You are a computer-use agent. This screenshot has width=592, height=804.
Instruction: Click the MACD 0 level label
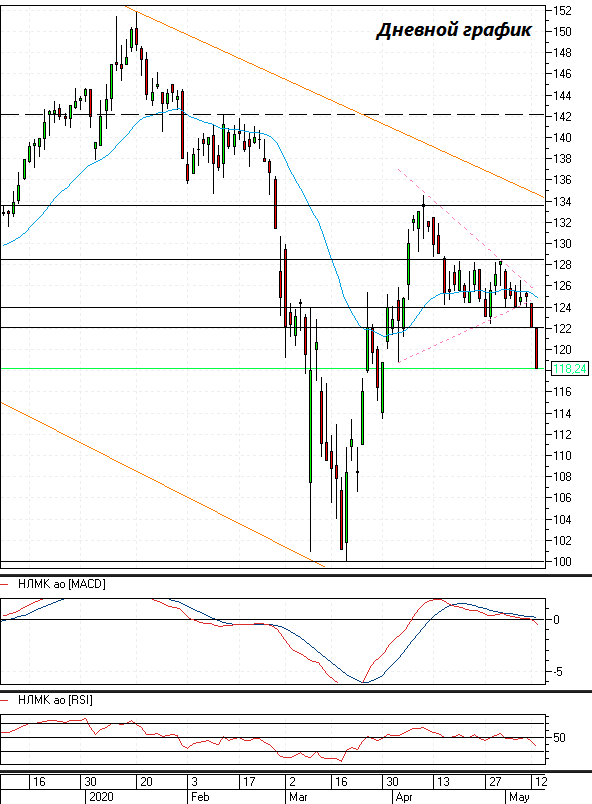(x=556, y=620)
